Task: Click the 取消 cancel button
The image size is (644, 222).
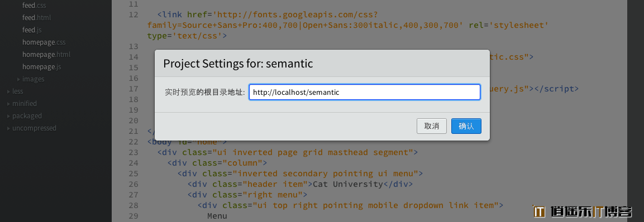Action: [432, 126]
